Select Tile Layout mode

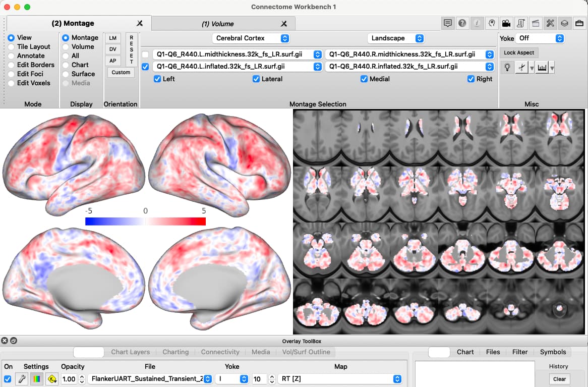point(11,46)
